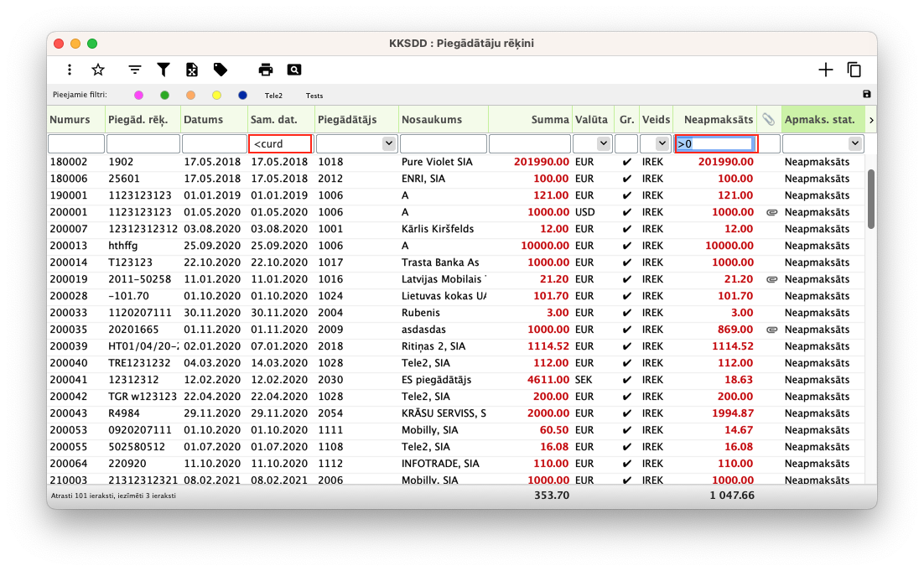
Task: Apply the dark blue filter dot
Action: [x=243, y=96]
